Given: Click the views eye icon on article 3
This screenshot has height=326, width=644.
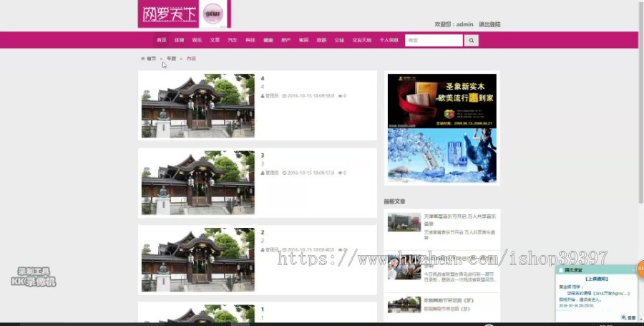Looking at the screenshot, I should tap(340, 173).
